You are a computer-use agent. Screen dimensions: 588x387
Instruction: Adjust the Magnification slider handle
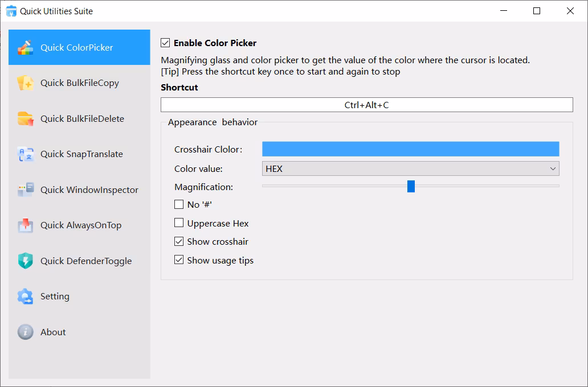click(411, 186)
